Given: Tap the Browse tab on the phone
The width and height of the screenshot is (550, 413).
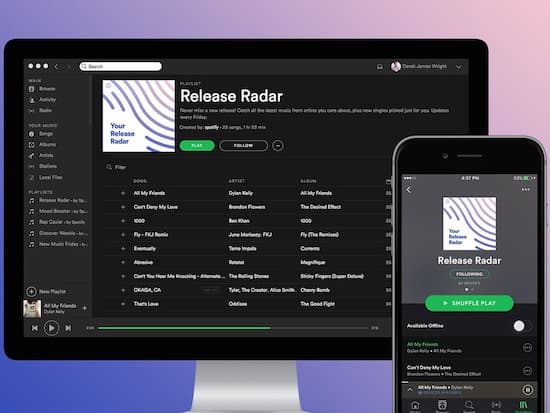Looking at the screenshot, I should (442, 406).
